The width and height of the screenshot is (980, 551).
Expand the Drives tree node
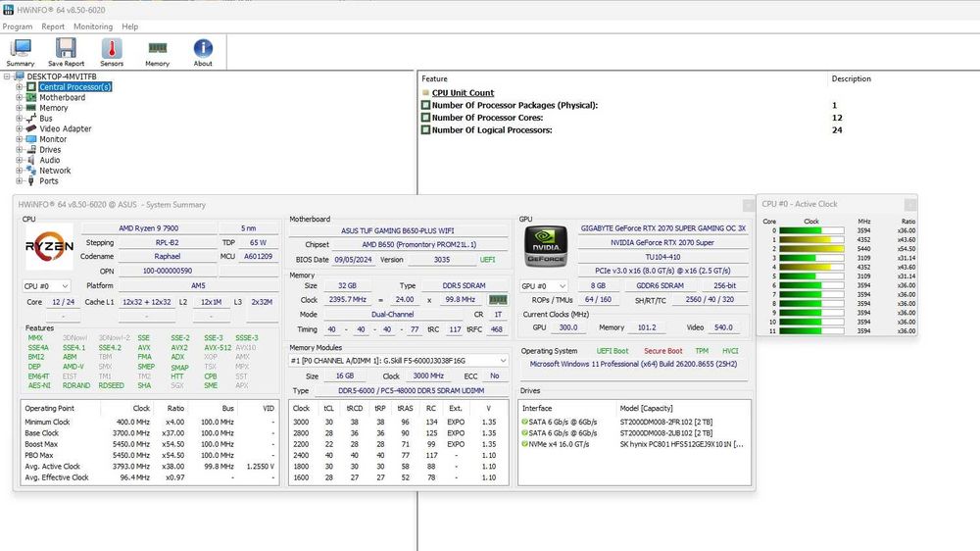[x=20, y=149]
